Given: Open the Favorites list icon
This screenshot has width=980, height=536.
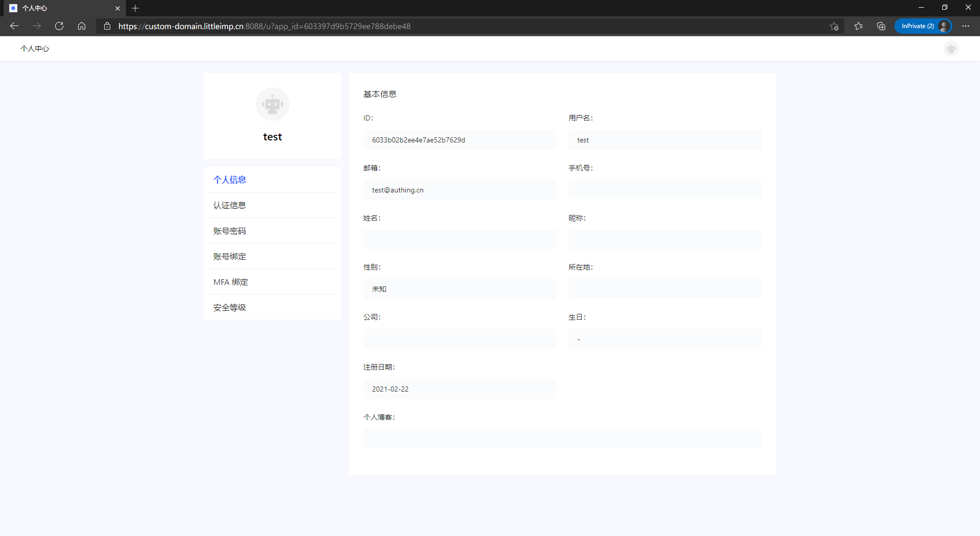Looking at the screenshot, I should pos(859,26).
